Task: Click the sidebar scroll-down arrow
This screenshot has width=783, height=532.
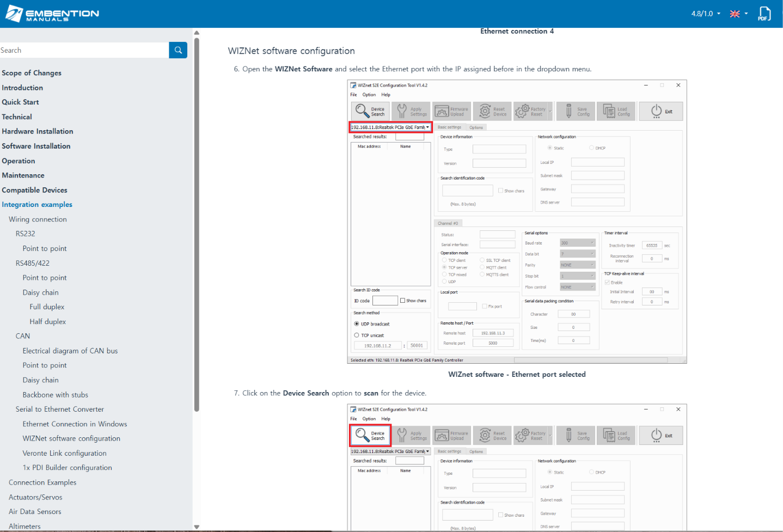Action: click(x=197, y=527)
